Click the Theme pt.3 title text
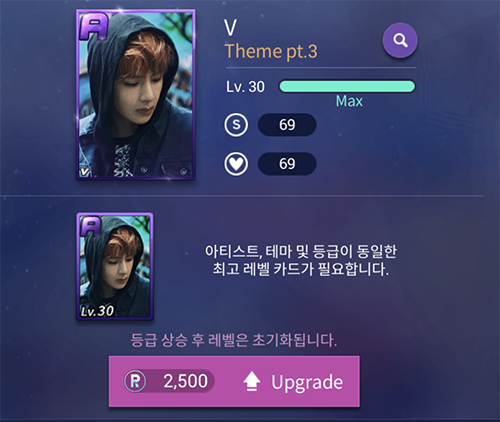 point(271,52)
